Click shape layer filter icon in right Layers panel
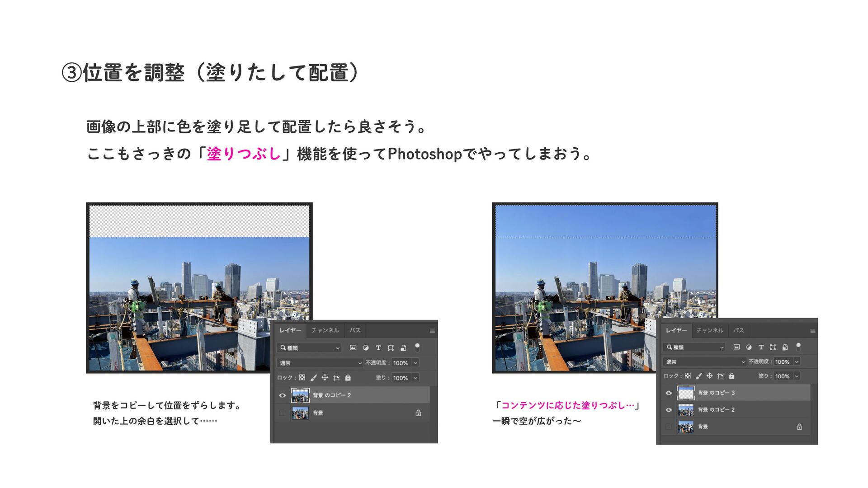Screen dimensions: 868x488 coord(773,347)
